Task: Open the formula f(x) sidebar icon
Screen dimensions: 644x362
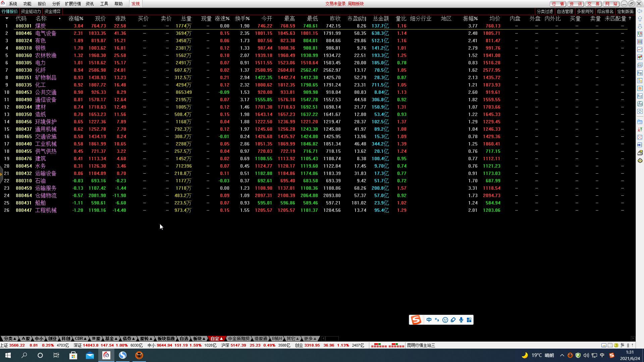Action: pyautogui.click(x=640, y=104)
